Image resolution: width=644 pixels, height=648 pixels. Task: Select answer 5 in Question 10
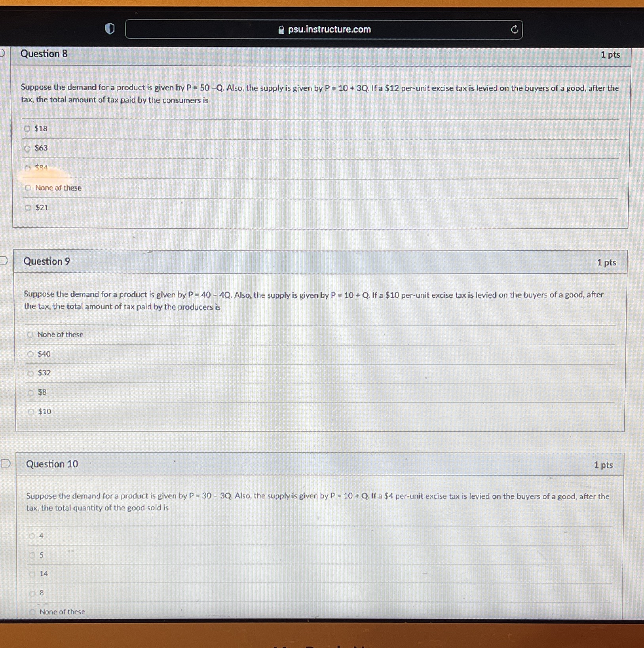click(32, 555)
